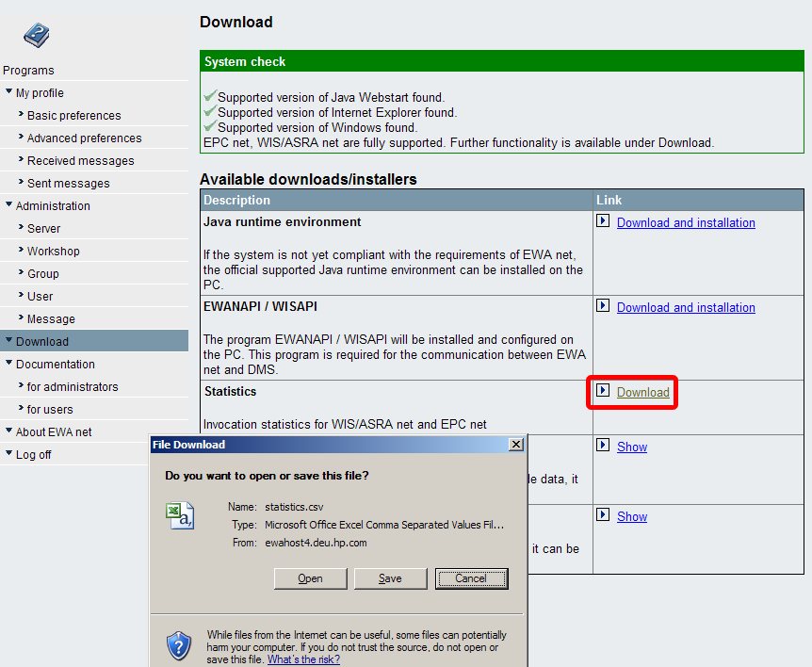
Task: Open Basic preferences in sidebar
Action: (73, 116)
